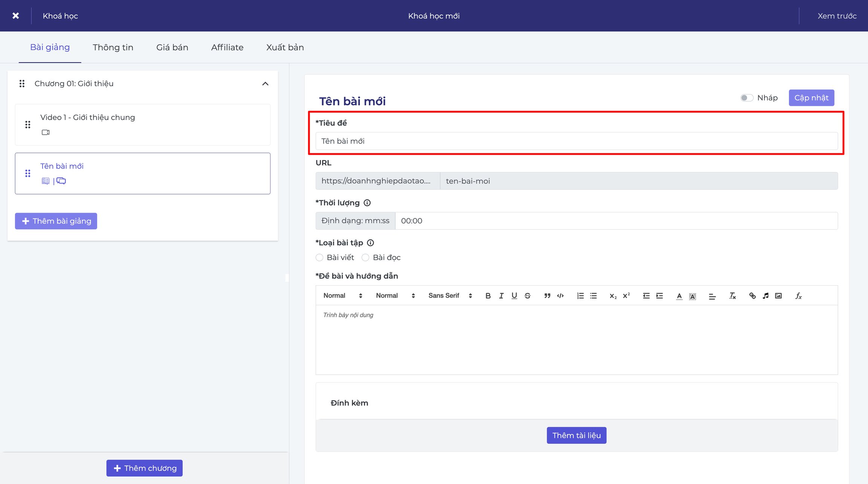
Task: Switch to the Thông tin tab
Action: [113, 47]
